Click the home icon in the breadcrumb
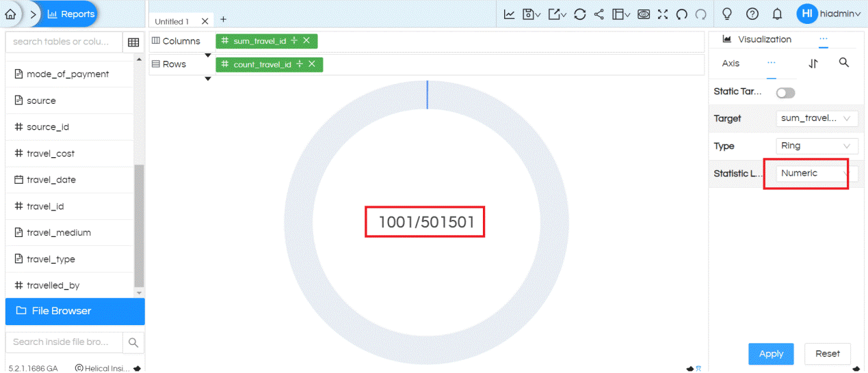The width and height of the screenshot is (868, 373). [10, 14]
